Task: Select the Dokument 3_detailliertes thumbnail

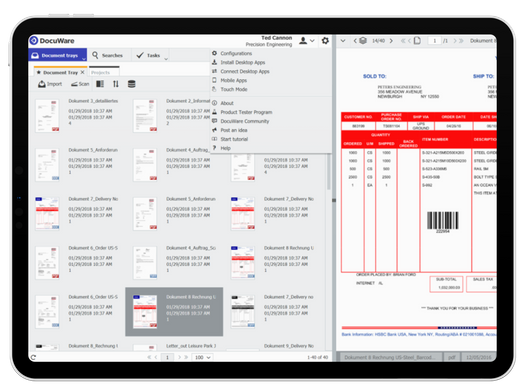Action: click(48, 115)
